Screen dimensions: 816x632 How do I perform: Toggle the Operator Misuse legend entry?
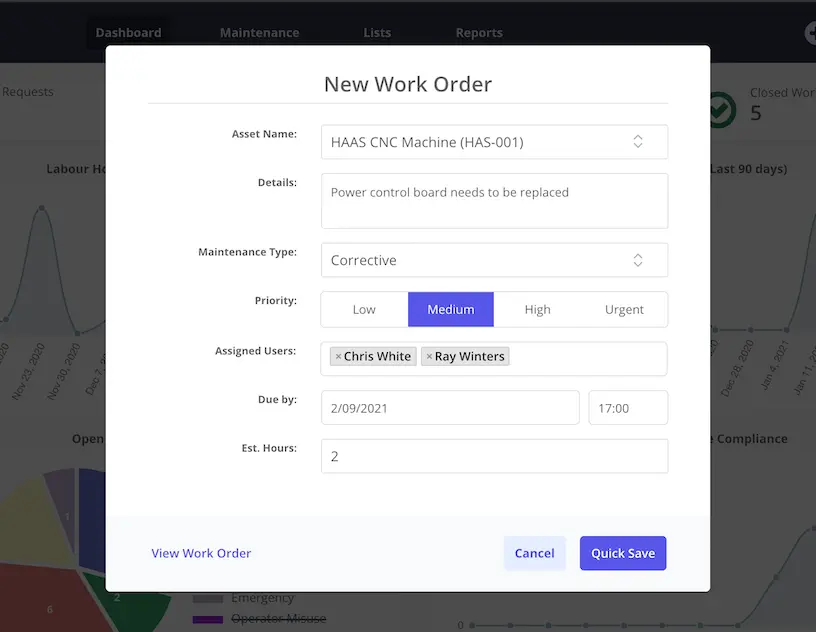[x=278, y=618]
